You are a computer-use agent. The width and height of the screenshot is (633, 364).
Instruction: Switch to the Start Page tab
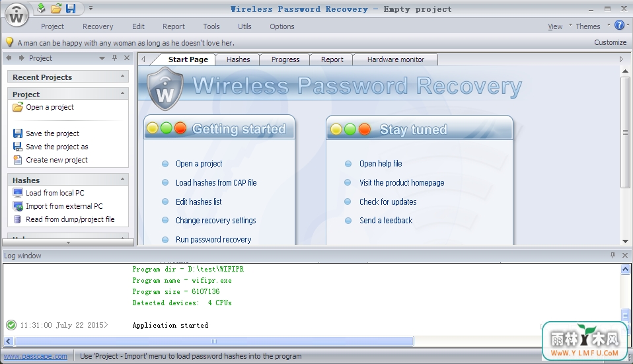pyautogui.click(x=188, y=59)
